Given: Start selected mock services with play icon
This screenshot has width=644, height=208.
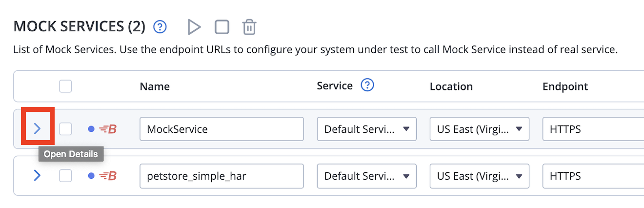Looking at the screenshot, I should point(194,27).
